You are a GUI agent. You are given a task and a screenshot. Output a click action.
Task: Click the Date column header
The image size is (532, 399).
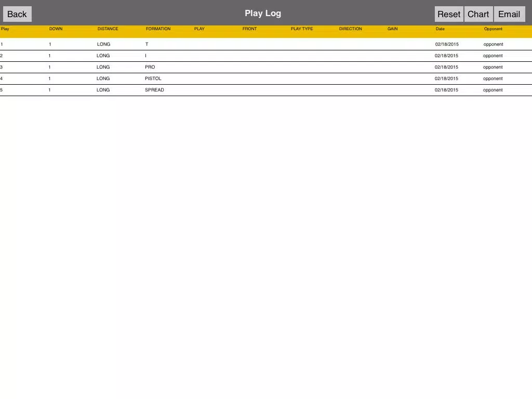click(440, 29)
